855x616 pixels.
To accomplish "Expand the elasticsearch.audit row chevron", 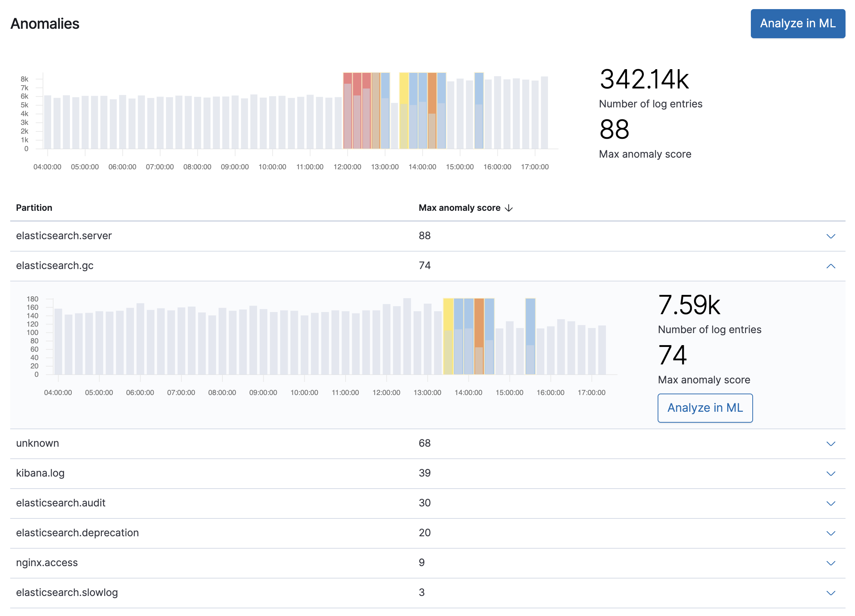I will 831,503.
